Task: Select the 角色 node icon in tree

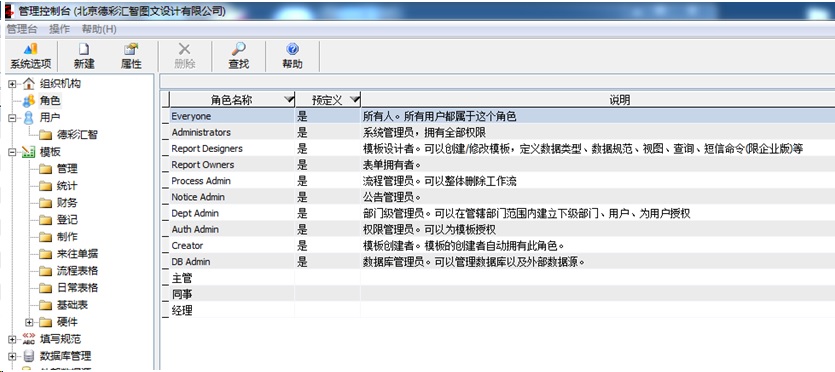Action: tap(29, 101)
